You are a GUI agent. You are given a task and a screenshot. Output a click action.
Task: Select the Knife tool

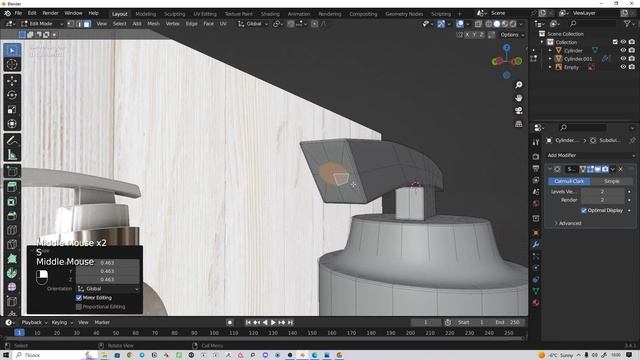point(12,244)
